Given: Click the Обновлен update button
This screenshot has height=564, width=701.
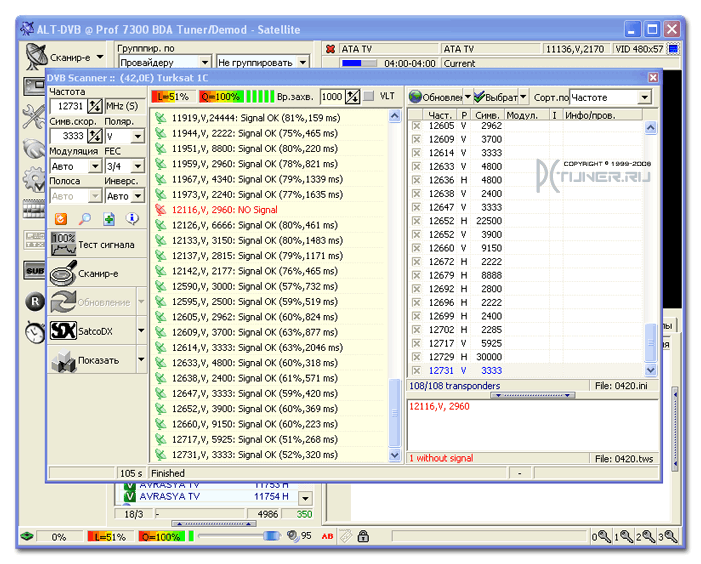Looking at the screenshot, I should tap(435, 97).
